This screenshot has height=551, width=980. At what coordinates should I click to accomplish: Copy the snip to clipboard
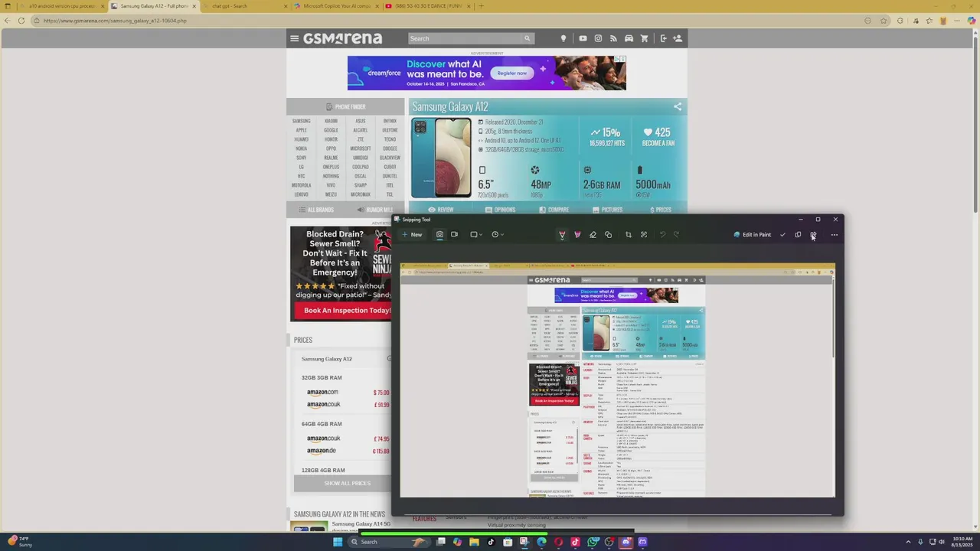pyautogui.click(x=798, y=235)
